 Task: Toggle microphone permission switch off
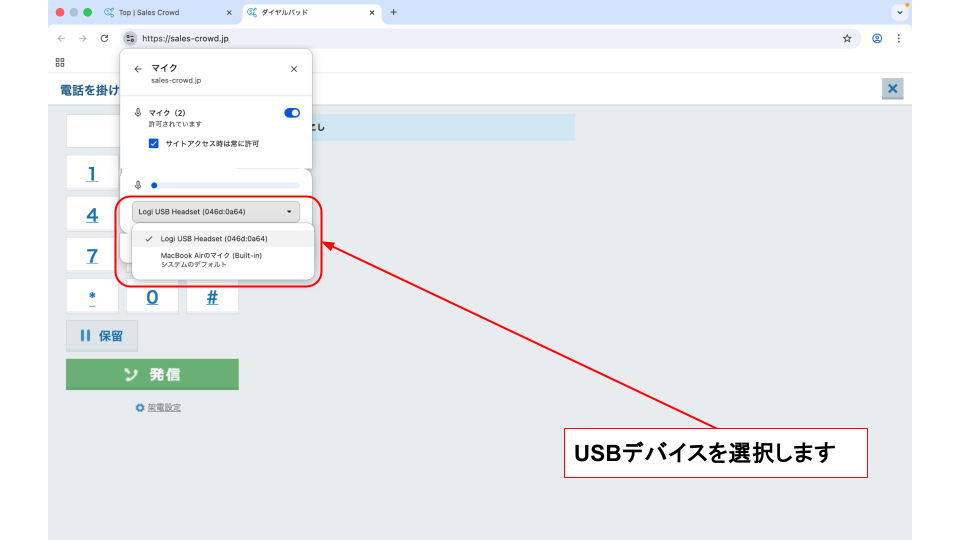tap(292, 113)
